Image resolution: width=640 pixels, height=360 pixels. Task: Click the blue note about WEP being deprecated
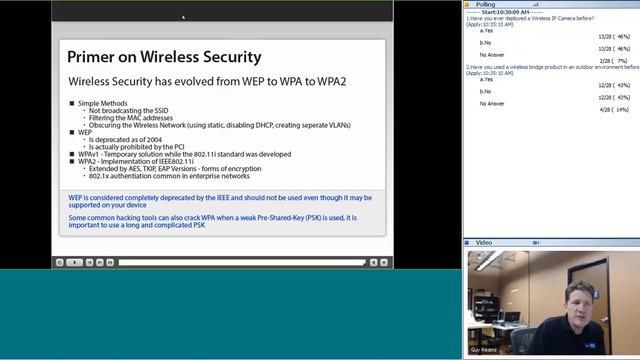[x=220, y=201]
